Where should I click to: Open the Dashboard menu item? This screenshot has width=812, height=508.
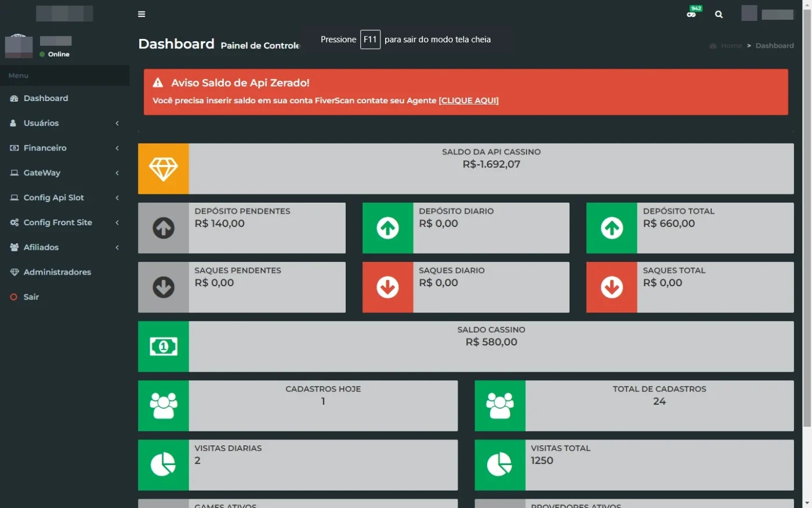64,99
